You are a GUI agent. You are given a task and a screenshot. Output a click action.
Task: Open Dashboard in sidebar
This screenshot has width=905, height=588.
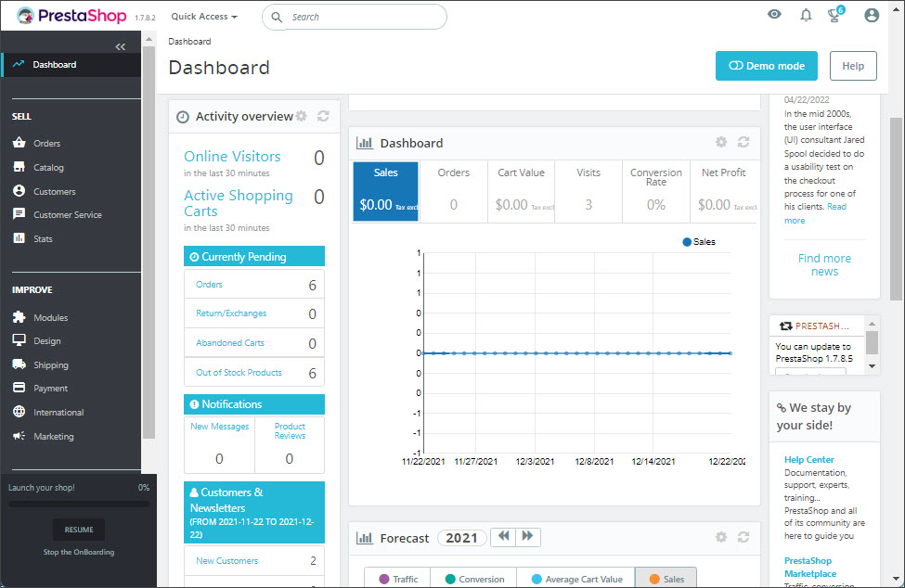coord(71,65)
